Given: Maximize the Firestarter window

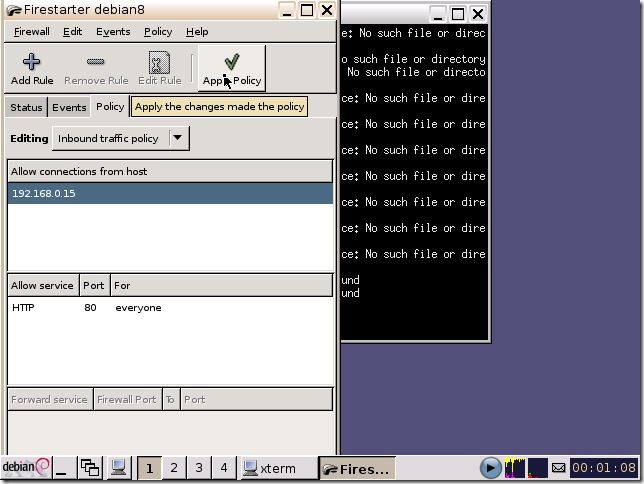Looking at the screenshot, I should (x=307, y=10).
